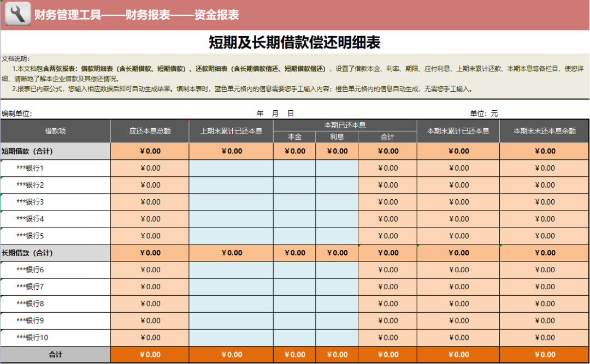Click 银行2 应还本息总额 ¥0.00 cell
Viewport: 590px width, 364px height.
pos(150,185)
